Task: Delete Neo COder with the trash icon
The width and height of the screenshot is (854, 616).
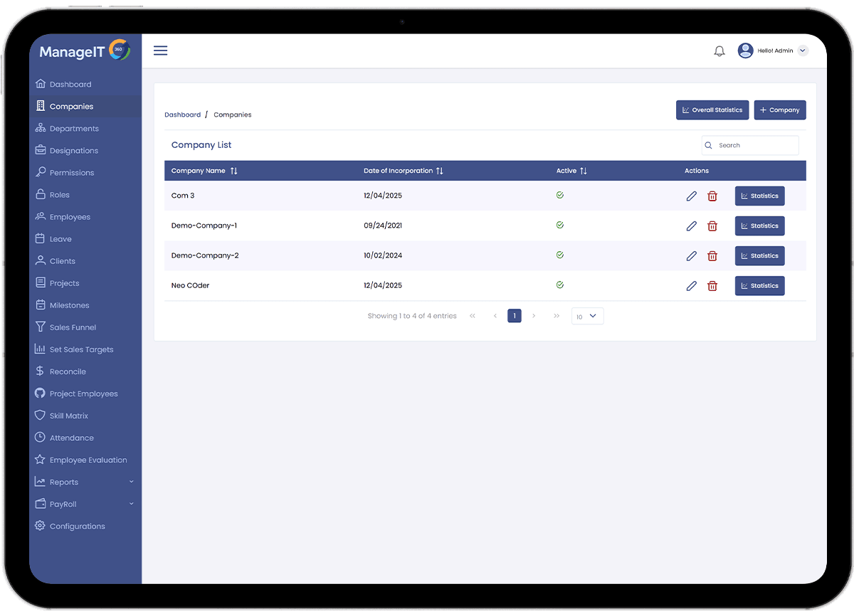Action: 712,286
